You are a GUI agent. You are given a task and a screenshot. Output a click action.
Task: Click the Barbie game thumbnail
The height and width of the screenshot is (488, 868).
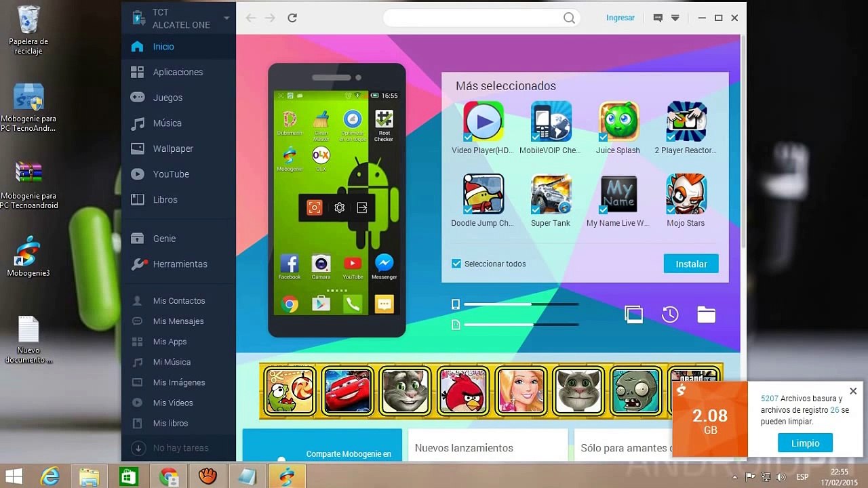[521, 391]
